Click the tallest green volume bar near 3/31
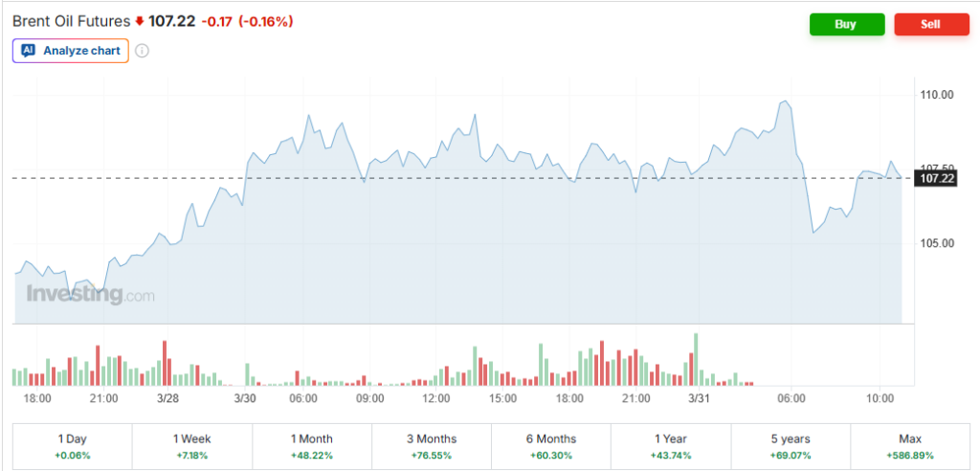980x471 pixels. [696, 359]
